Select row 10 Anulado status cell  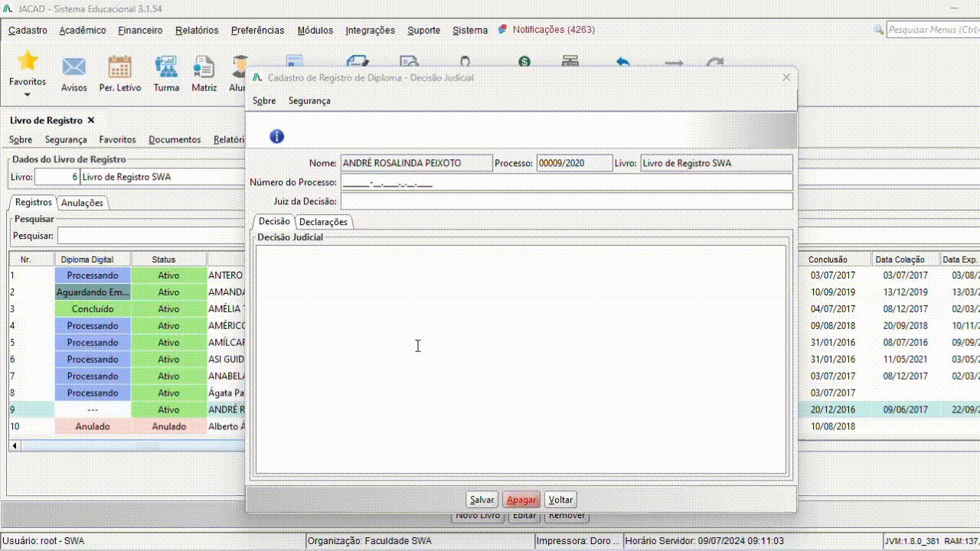[x=168, y=427]
